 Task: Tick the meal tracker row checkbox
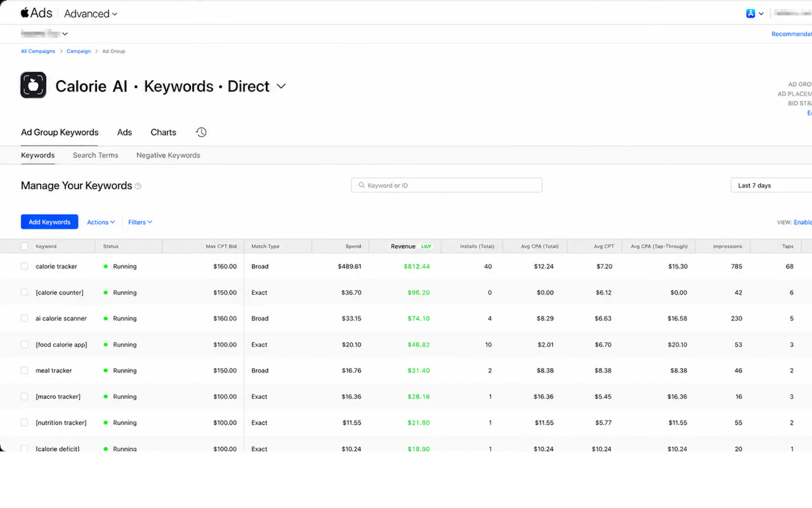(24, 370)
